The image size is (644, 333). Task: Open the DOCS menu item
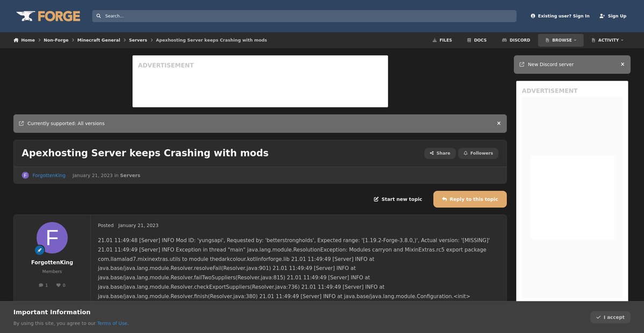477,40
